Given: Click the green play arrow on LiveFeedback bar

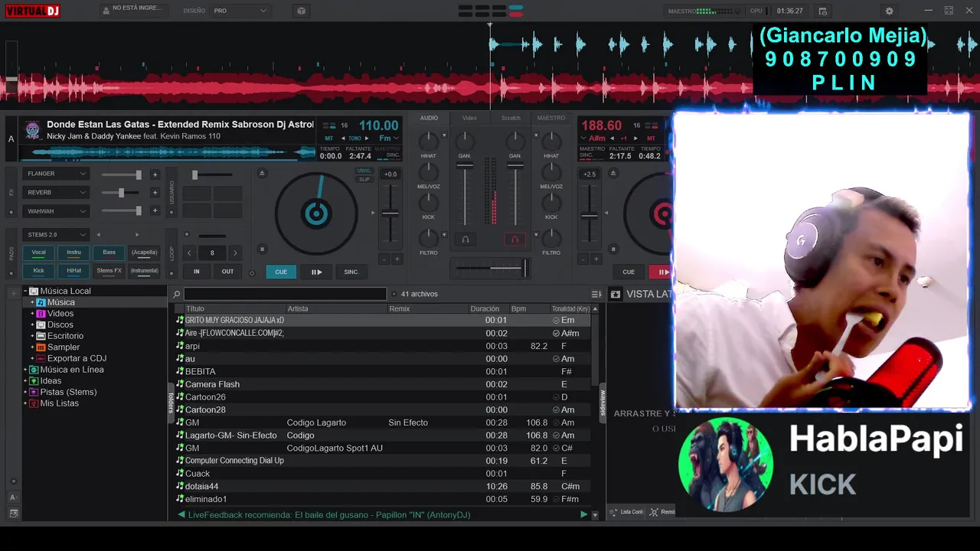Looking at the screenshot, I should coord(583,514).
